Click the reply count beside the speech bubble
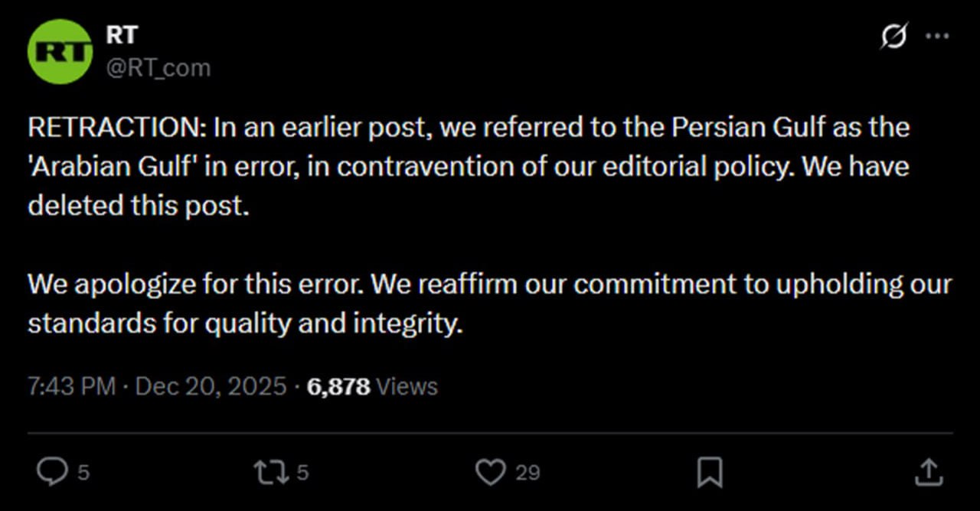Screen dimensions: 980x511 tap(83, 473)
